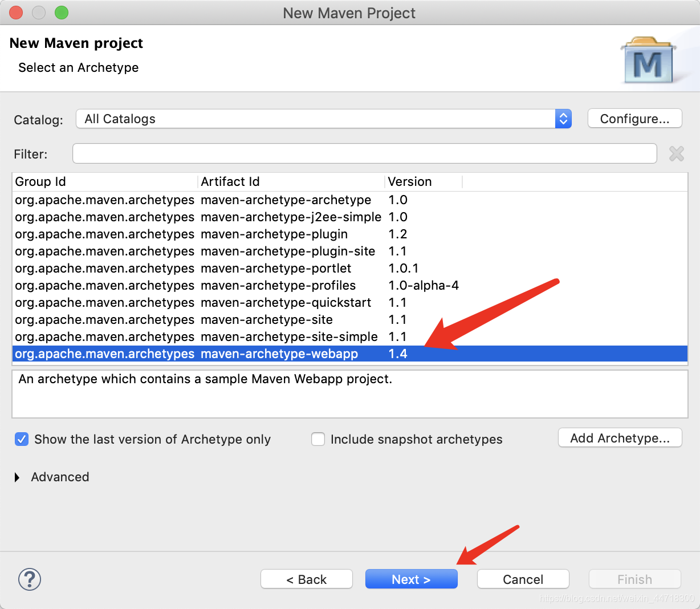Expand the Advanced section

[17, 477]
